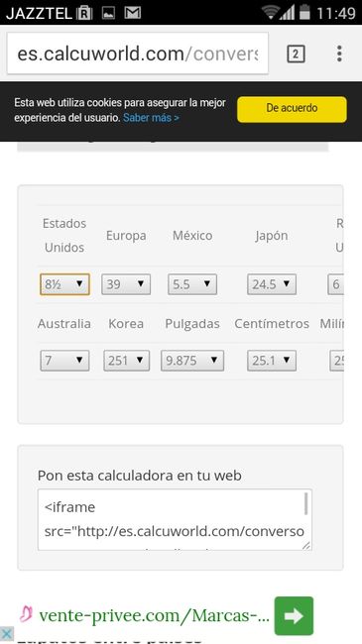362x644 pixels.
Task: Tap the resize handle of embed textarea
Action: click(x=306, y=545)
